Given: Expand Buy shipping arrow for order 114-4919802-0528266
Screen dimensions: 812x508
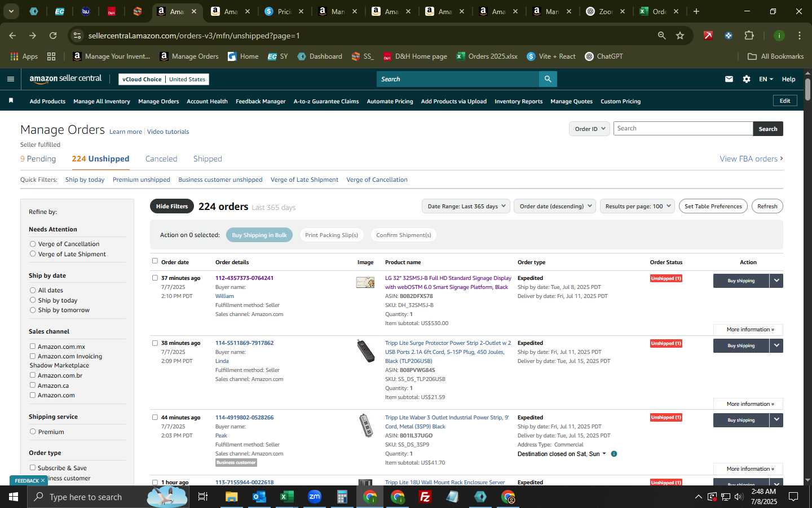Looking at the screenshot, I should 776,420.
